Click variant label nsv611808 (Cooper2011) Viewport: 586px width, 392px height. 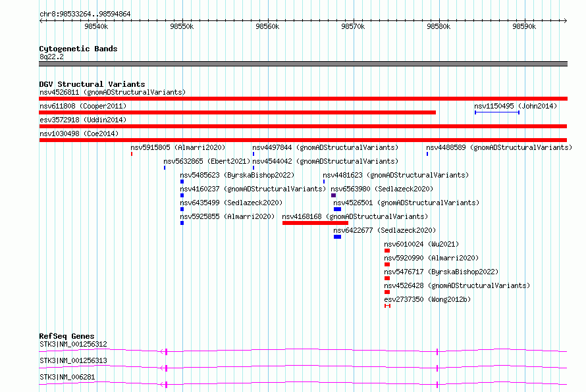click(x=83, y=106)
